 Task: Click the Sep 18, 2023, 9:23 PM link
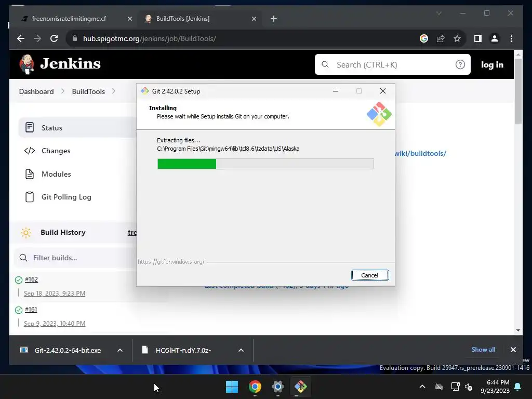54,293
